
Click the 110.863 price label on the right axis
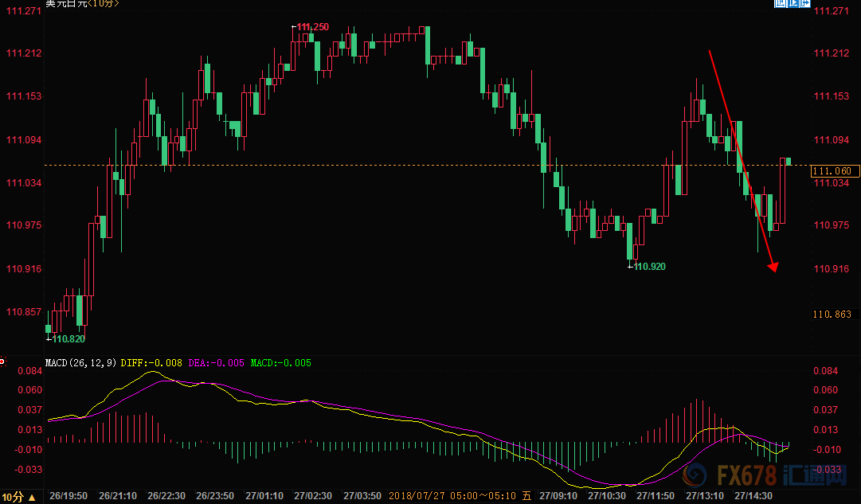832,315
